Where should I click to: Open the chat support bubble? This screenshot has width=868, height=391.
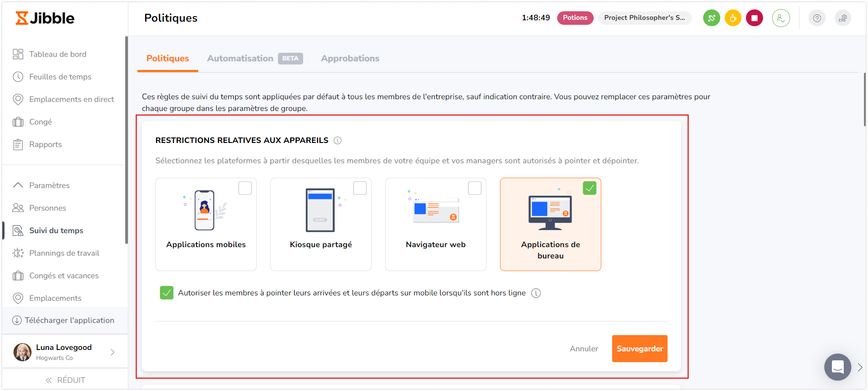[837, 367]
